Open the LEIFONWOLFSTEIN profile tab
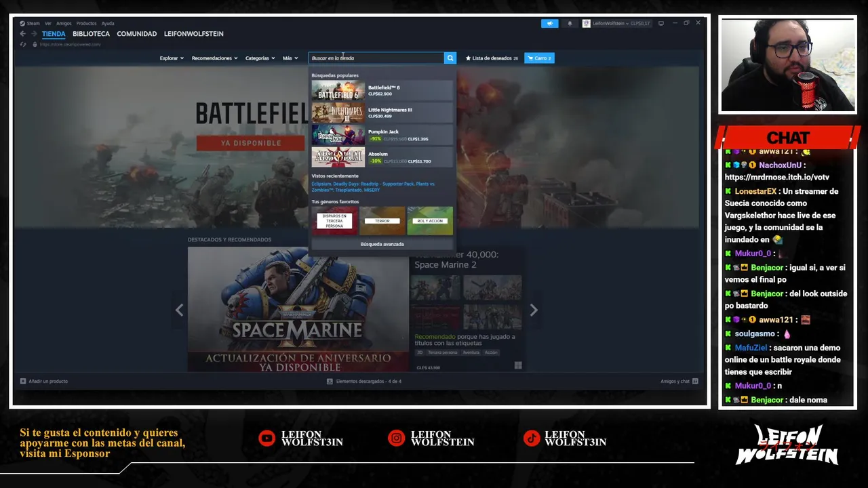The width and height of the screenshot is (868, 488). pyautogui.click(x=193, y=34)
